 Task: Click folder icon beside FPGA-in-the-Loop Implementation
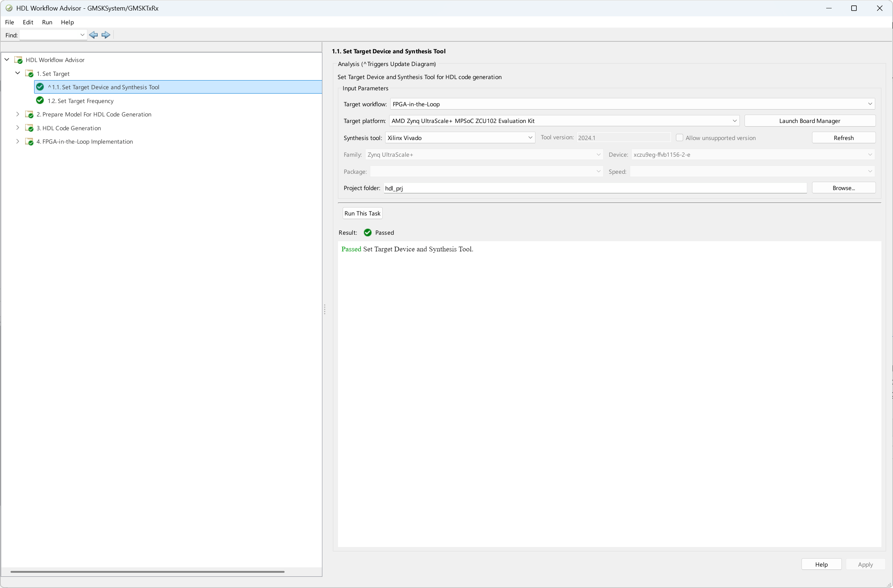tap(29, 142)
